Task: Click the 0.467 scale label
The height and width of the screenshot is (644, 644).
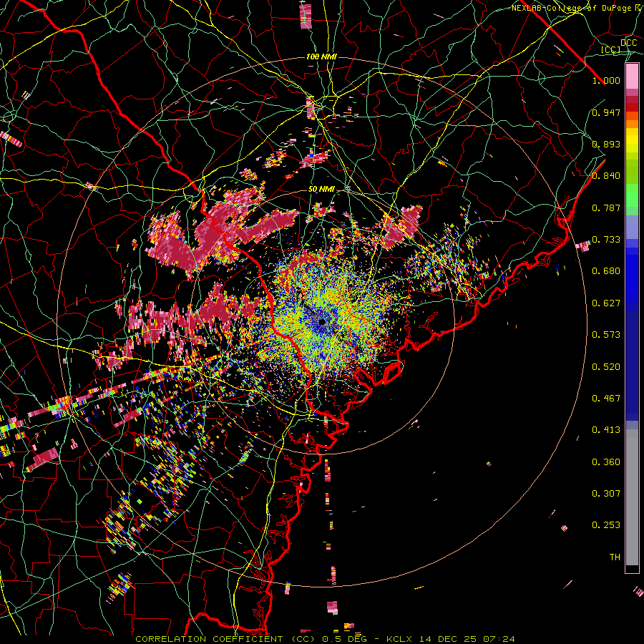Action: tap(606, 399)
